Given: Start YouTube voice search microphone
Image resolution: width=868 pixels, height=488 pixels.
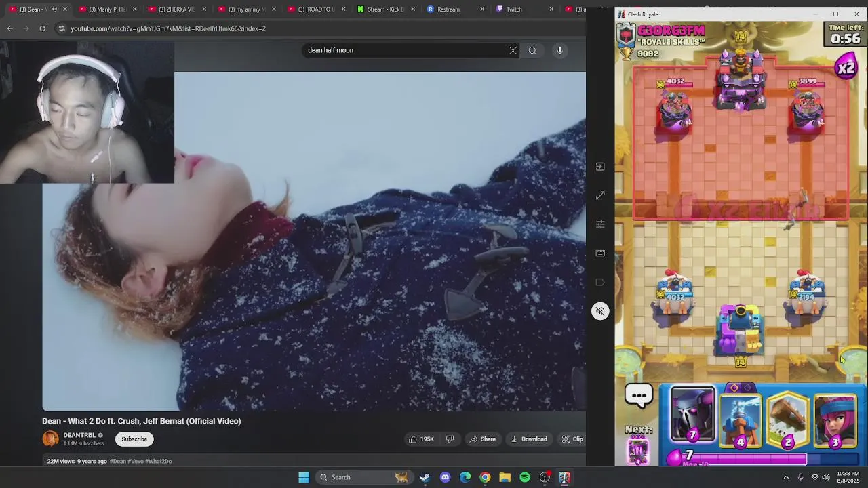Looking at the screenshot, I should [x=559, y=50].
